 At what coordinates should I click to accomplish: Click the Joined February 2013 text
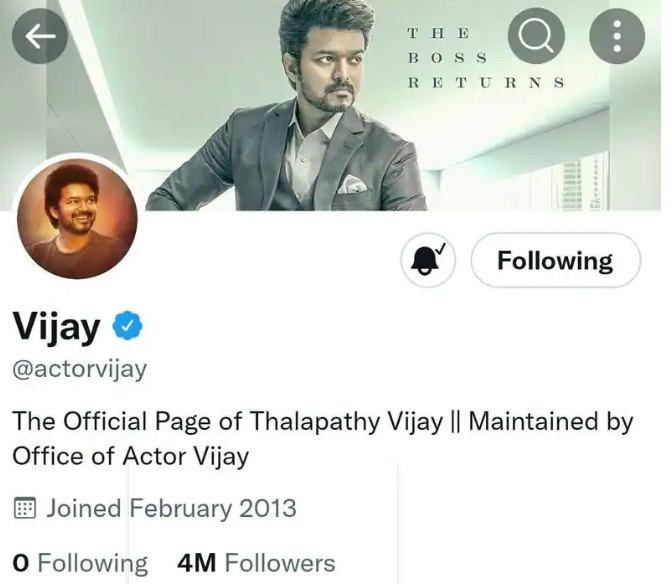tap(171, 509)
